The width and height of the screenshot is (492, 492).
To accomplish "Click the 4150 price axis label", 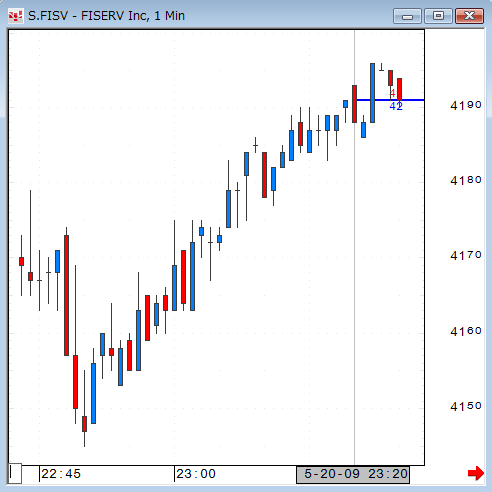I will (x=466, y=406).
